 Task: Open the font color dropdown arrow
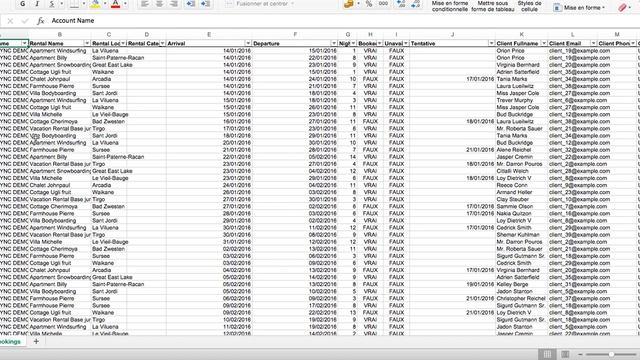point(125,4)
